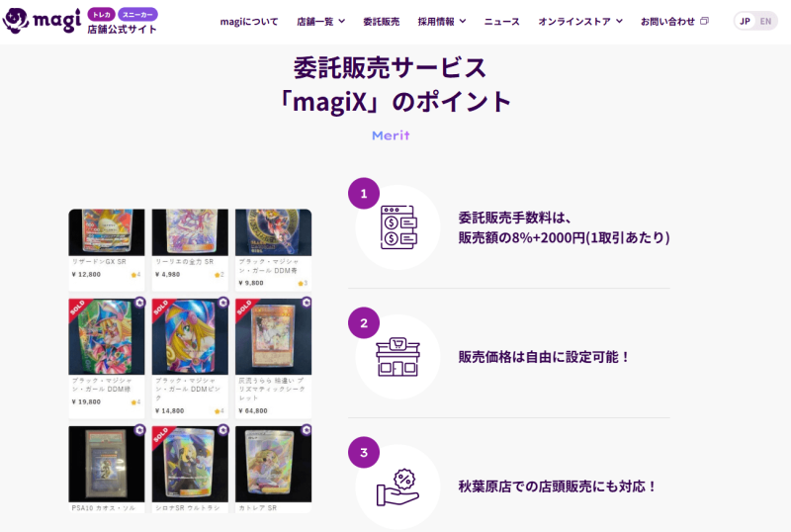Expand the 採用情報 dropdown menu
This screenshot has width=791, height=532.
coord(442,21)
